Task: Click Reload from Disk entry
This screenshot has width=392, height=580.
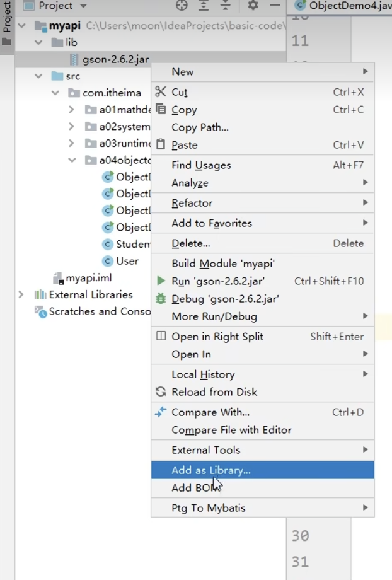Action: pos(214,392)
